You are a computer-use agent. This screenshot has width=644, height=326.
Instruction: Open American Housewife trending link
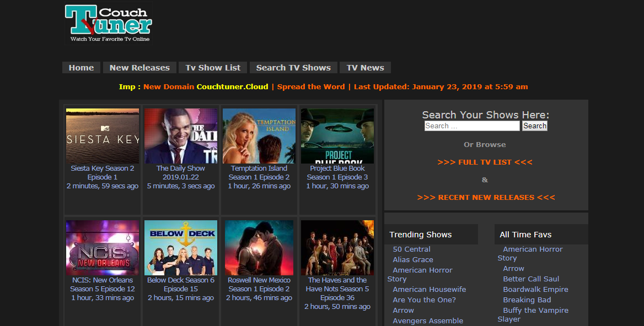click(x=429, y=290)
